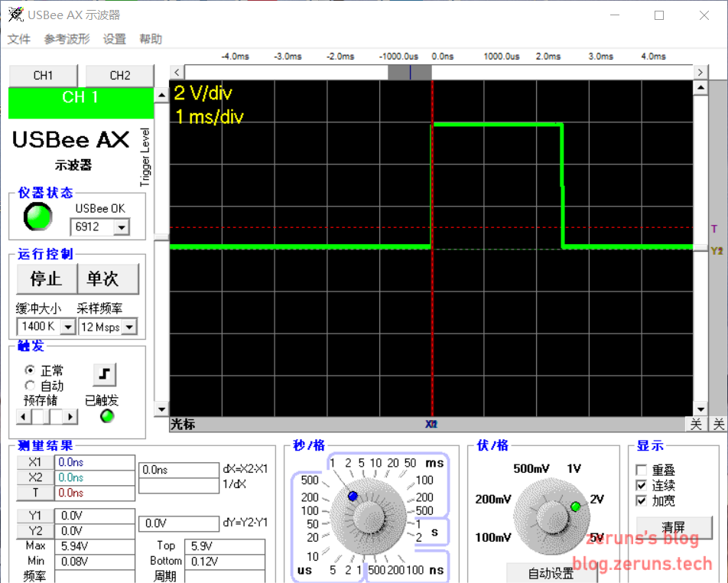Toggle the rising edge trigger icon
This screenshot has width=728, height=583.
[105, 374]
